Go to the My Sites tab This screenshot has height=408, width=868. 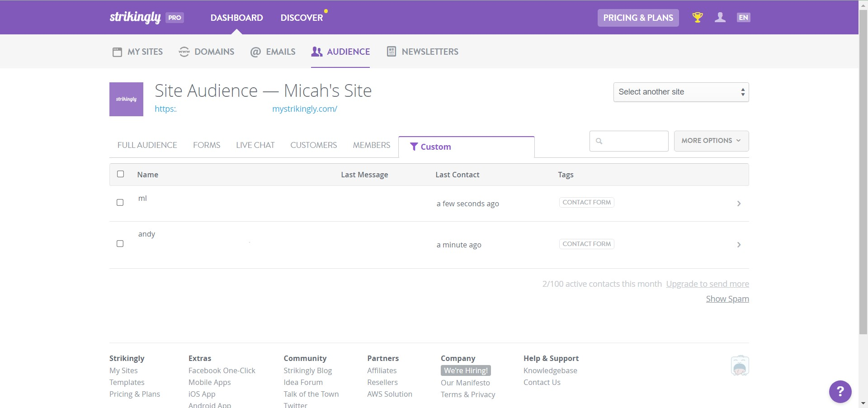137,52
